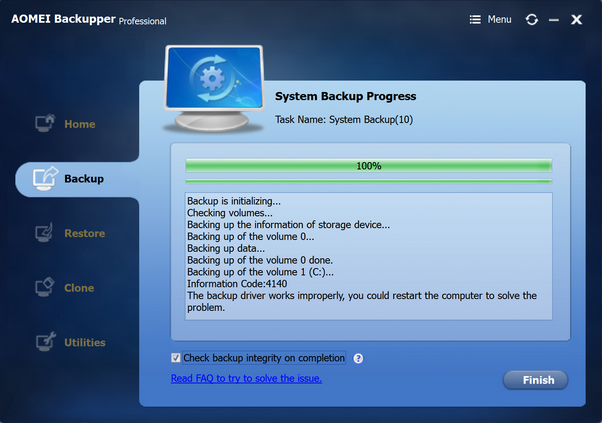
Task: Click the 100% green progress bar
Action: [x=369, y=166]
